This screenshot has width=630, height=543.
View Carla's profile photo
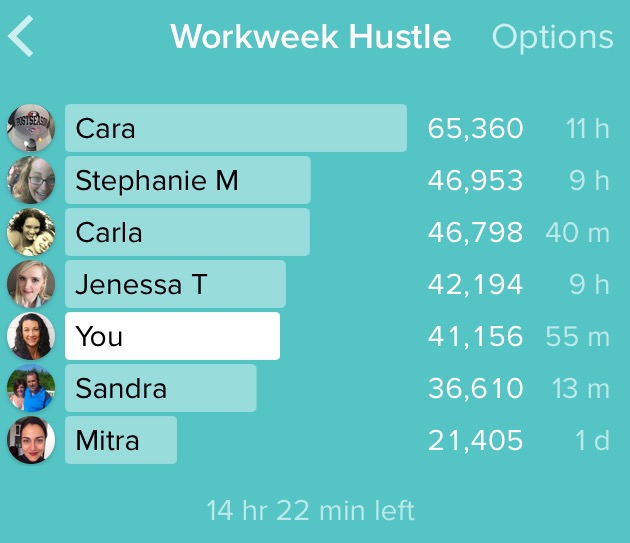(x=31, y=232)
